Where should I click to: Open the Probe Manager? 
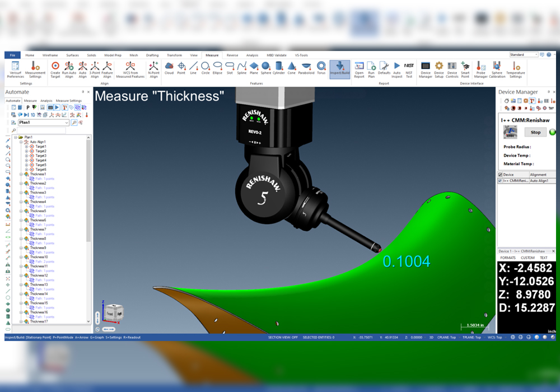(x=480, y=69)
